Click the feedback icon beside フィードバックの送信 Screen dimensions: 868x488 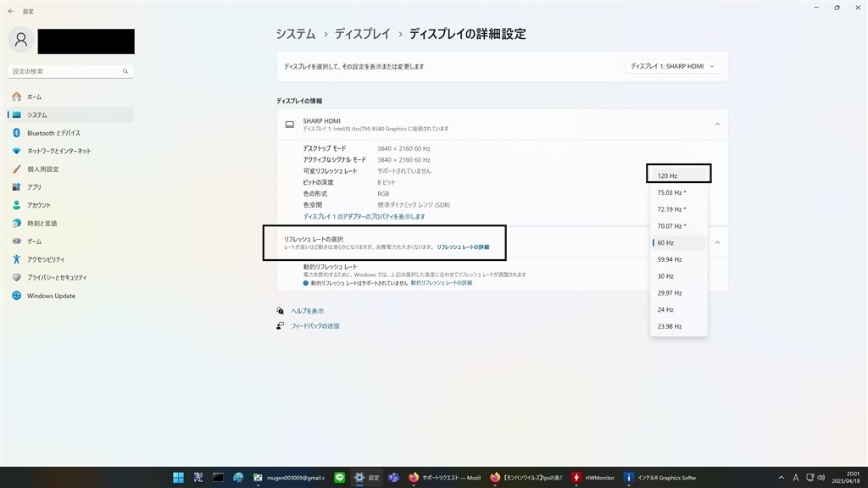tap(280, 326)
